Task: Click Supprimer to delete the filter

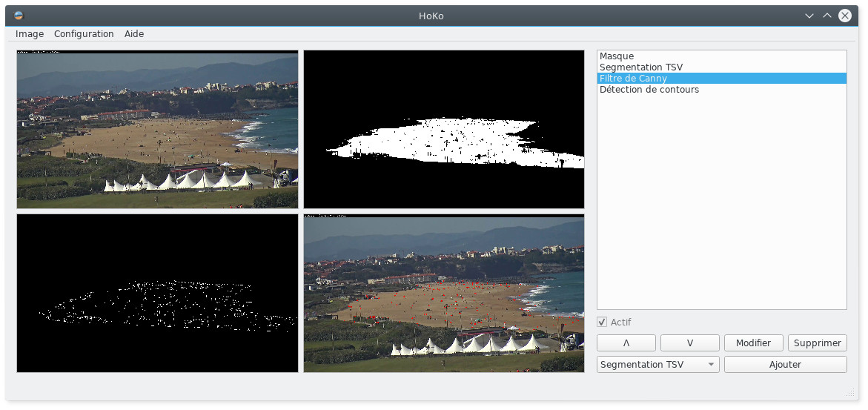Action: 817,343
